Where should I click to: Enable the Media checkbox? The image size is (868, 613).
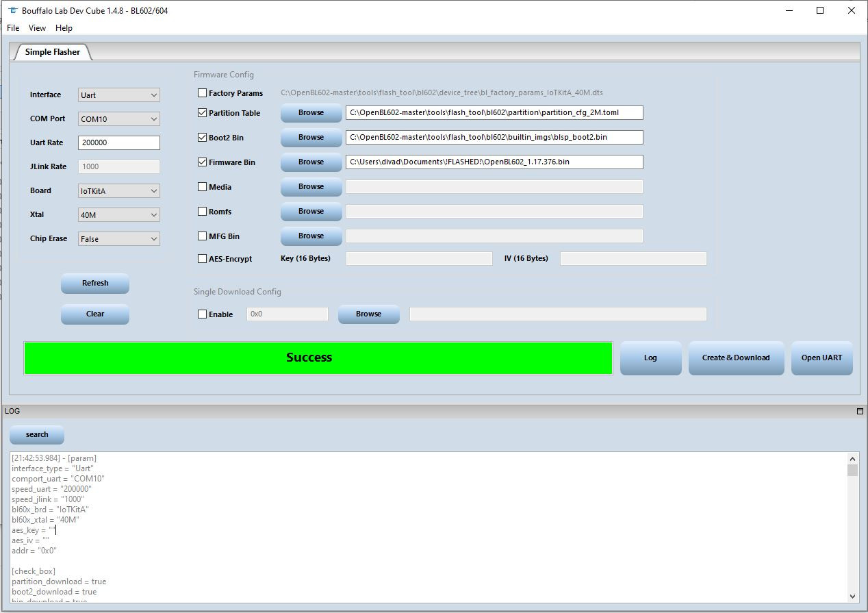point(202,186)
